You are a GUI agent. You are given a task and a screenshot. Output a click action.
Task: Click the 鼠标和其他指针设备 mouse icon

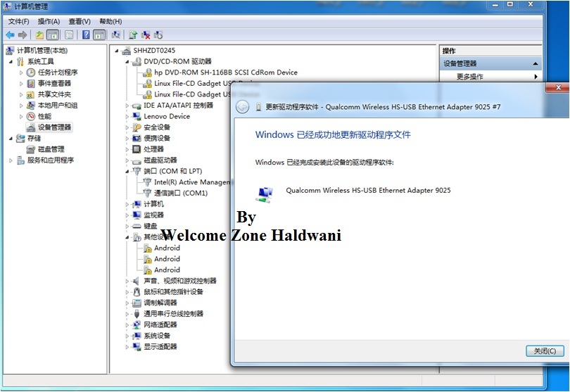tap(137, 291)
